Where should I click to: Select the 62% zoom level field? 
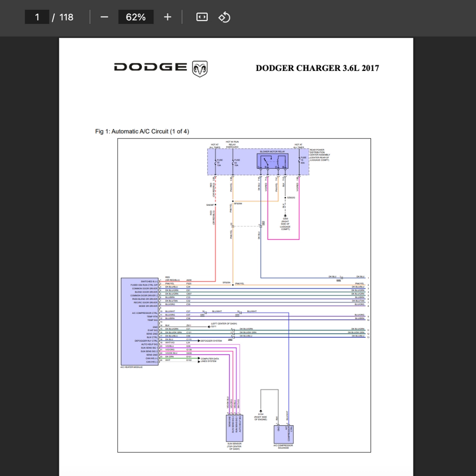[x=136, y=17]
